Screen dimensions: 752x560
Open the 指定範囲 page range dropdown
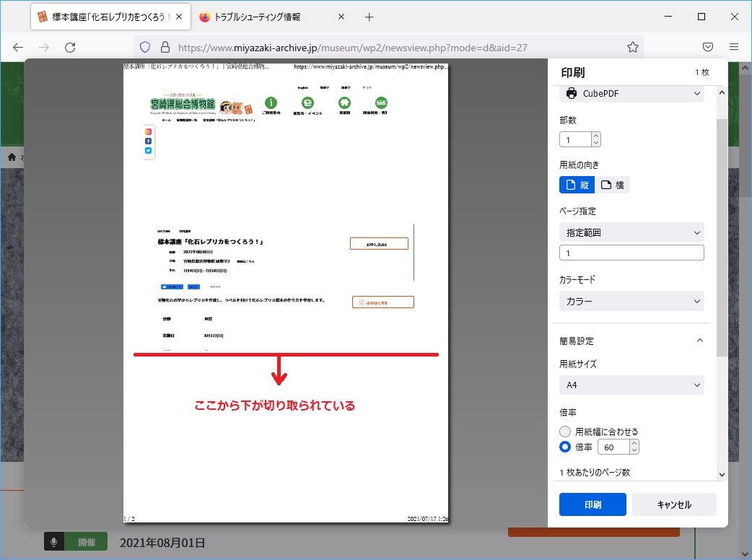[631, 232]
